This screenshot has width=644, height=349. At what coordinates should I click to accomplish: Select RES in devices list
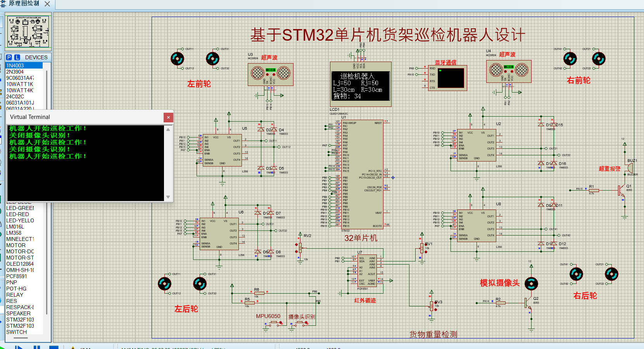coord(24,301)
